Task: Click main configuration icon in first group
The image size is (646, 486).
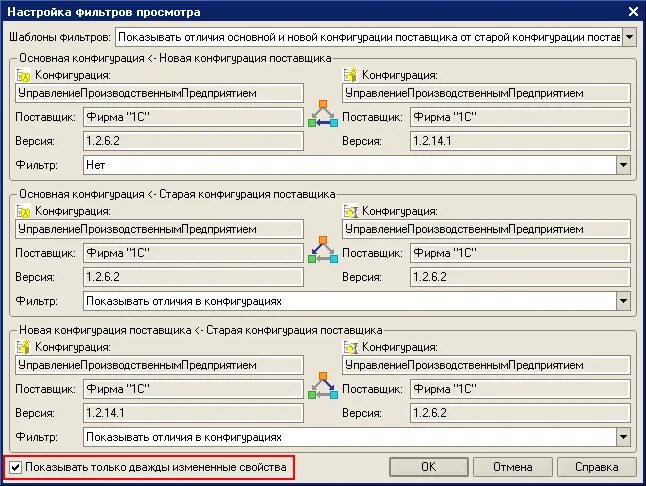Action: pyautogui.click(x=23, y=75)
